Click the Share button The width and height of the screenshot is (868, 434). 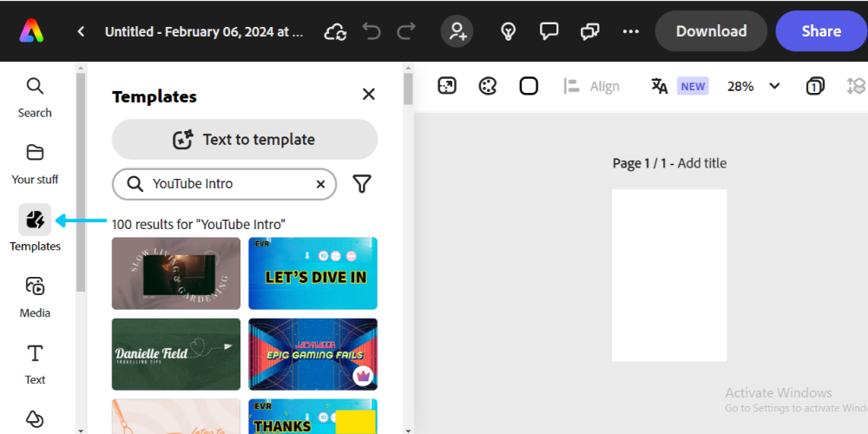(x=821, y=31)
